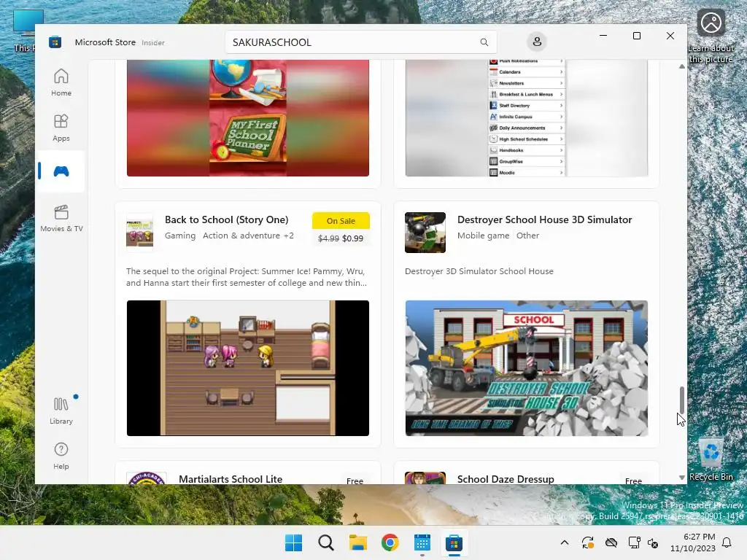Open the Library section
The width and height of the screenshot is (747, 560).
61,411
